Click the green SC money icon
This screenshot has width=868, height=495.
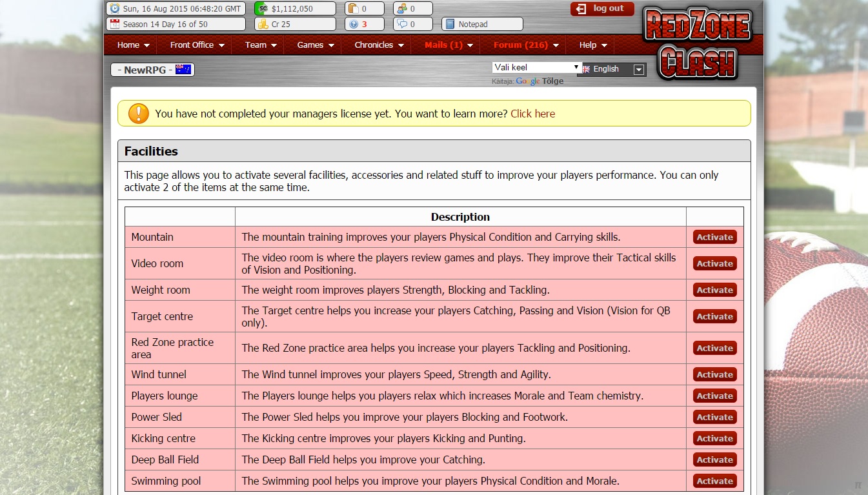pos(261,8)
